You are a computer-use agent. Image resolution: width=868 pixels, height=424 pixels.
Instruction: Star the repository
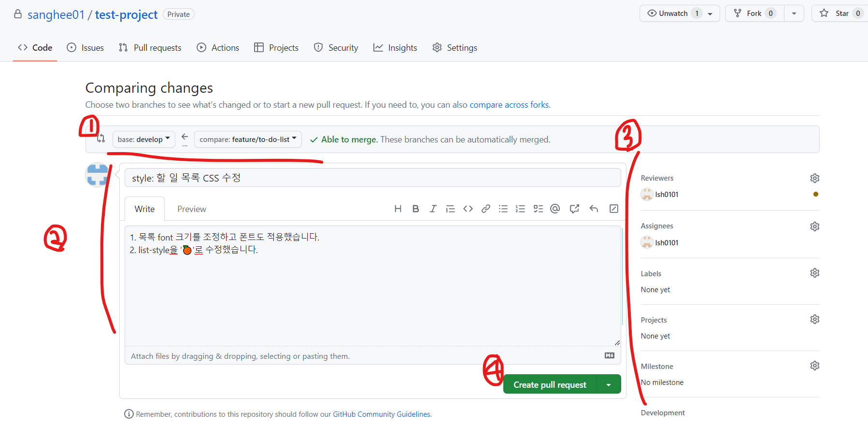click(x=840, y=14)
